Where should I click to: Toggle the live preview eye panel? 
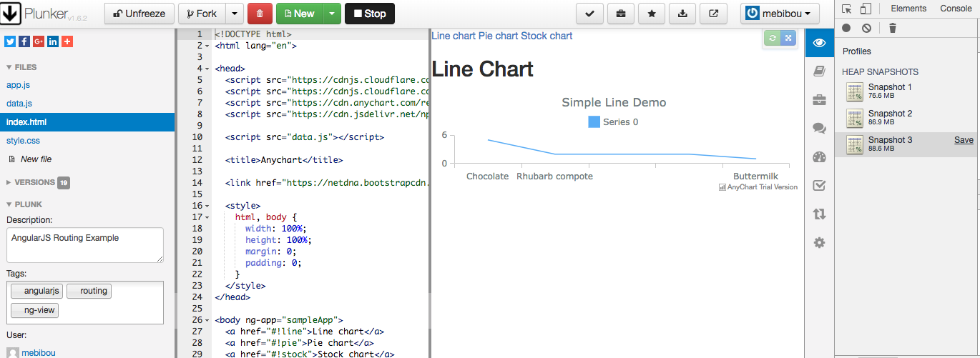pyautogui.click(x=820, y=42)
